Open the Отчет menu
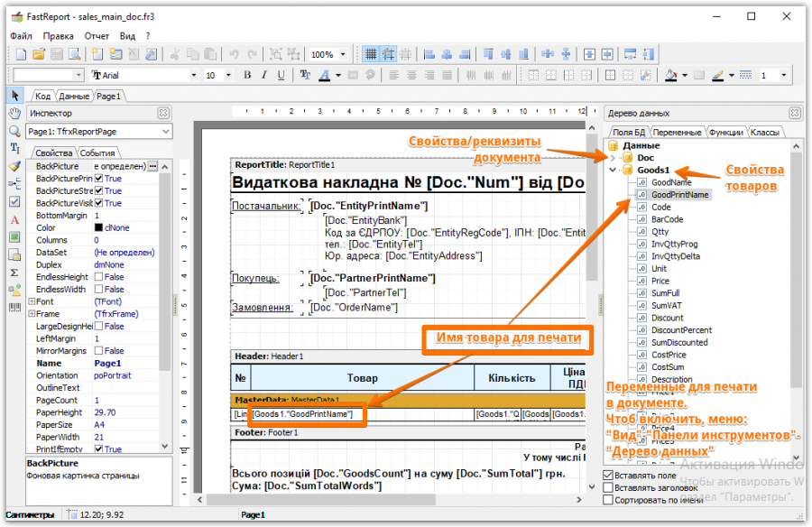The image size is (812, 527). click(x=97, y=36)
